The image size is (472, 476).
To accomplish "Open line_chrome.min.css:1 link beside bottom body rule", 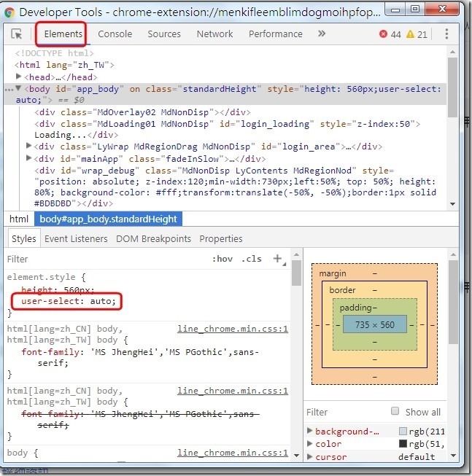I will [x=233, y=453].
